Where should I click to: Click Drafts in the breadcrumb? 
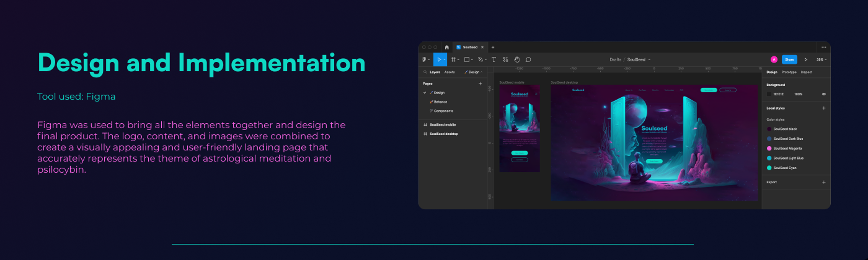click(616, 59)
